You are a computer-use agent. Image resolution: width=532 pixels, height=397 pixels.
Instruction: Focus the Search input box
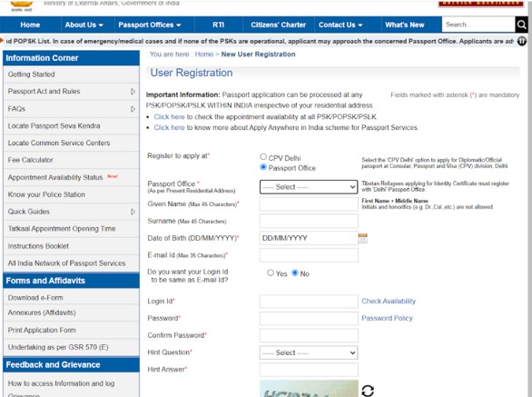[x=478, y=25]
